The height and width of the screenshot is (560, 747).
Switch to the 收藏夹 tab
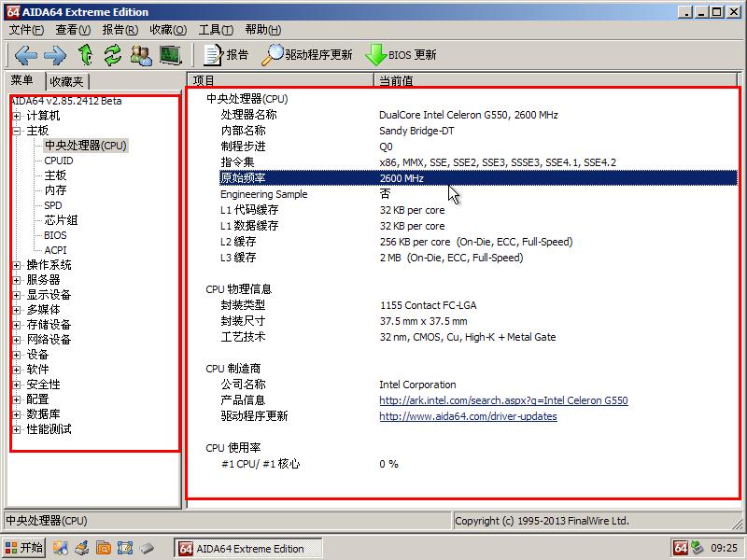[x=66, y=82]
